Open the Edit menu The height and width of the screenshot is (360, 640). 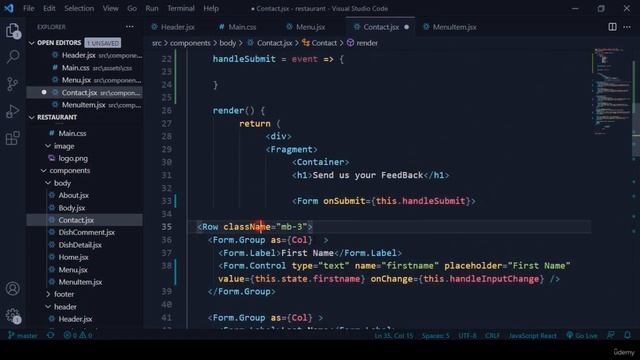[49, 8]
